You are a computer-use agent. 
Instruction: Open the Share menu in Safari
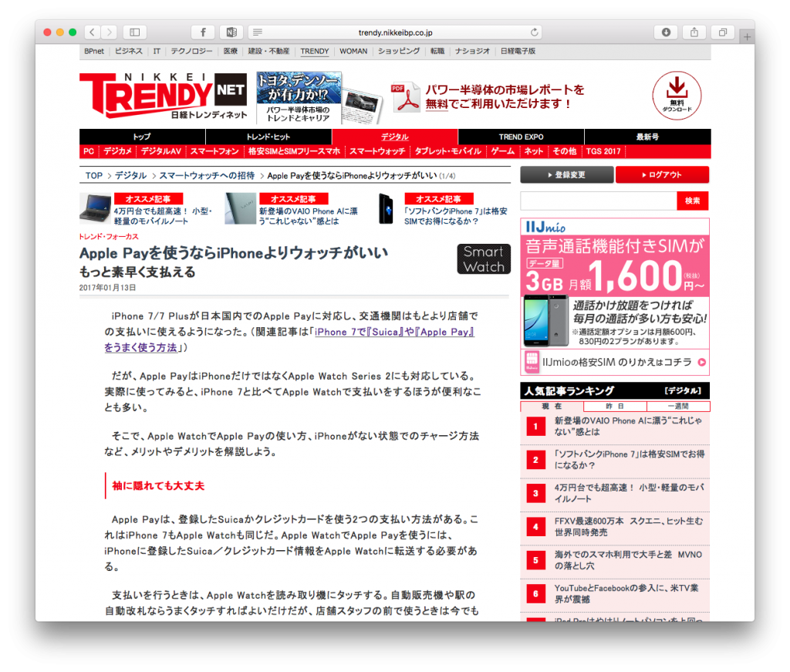click(694, 32)
